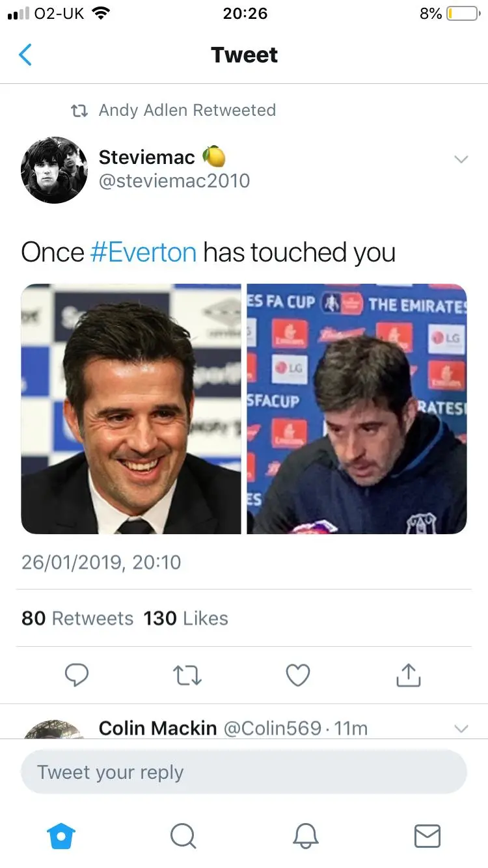Open the share icon under the tweet
The width and height of the screenshot is (488, 868).
tap(409, 675)
